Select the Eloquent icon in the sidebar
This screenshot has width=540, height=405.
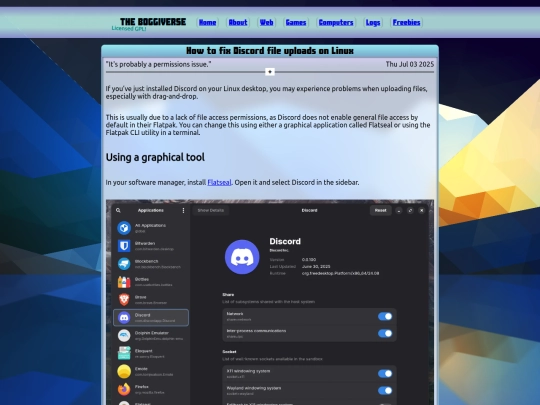point(124,353)
